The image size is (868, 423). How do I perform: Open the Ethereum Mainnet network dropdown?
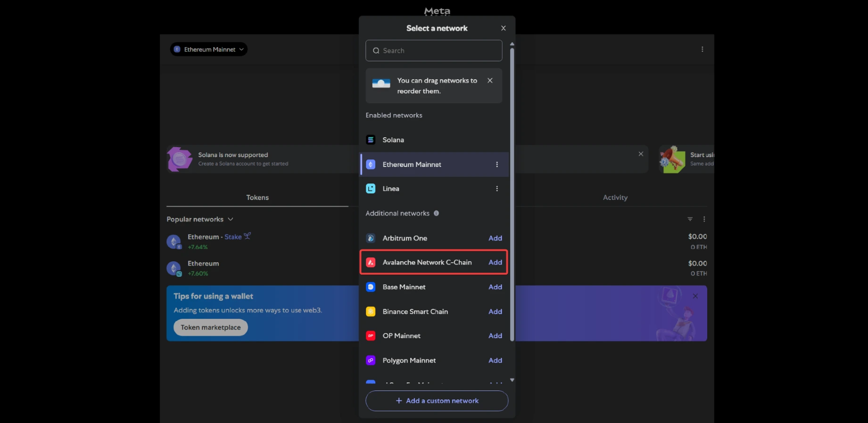pyautogui.click(x=209, y=49)
